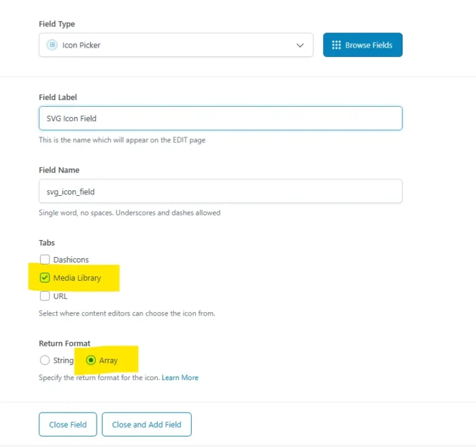This screenshot has width=476, height=448.
Task: Click the grid icon on Browse Fields
Action: tap(336, 45)
